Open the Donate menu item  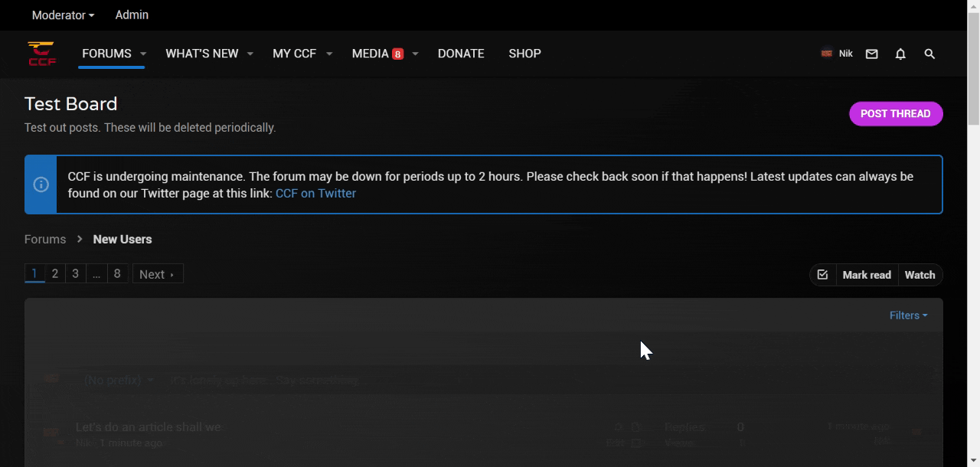461,54
